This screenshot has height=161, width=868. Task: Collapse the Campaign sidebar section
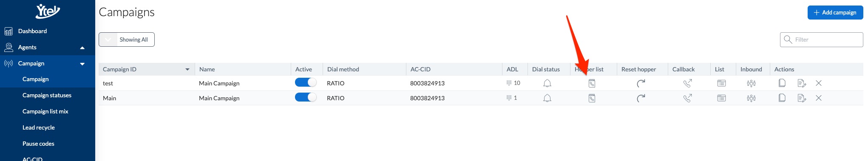click(82, 64)
